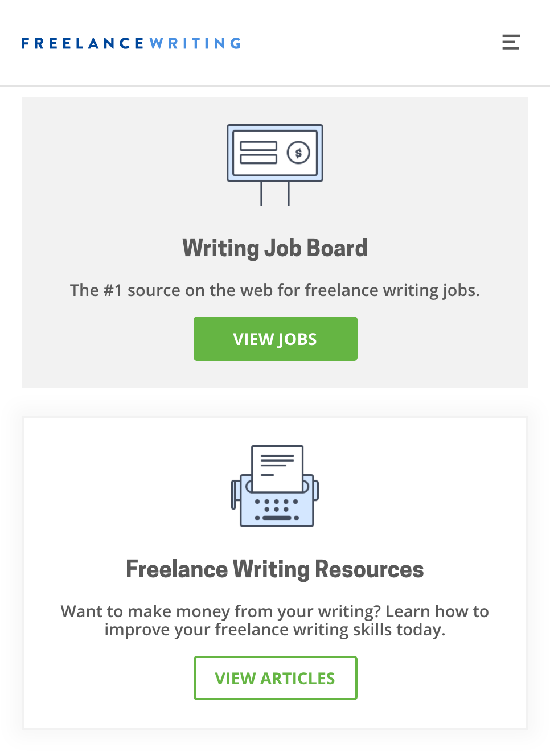This screenshot has height=756, width=550.
Task: Expand the menu via the top-right lines icon
Action: (x=511, y=42)
